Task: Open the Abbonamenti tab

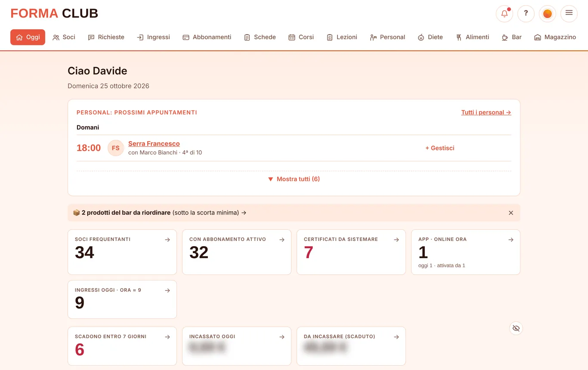Action: (207, 37)
